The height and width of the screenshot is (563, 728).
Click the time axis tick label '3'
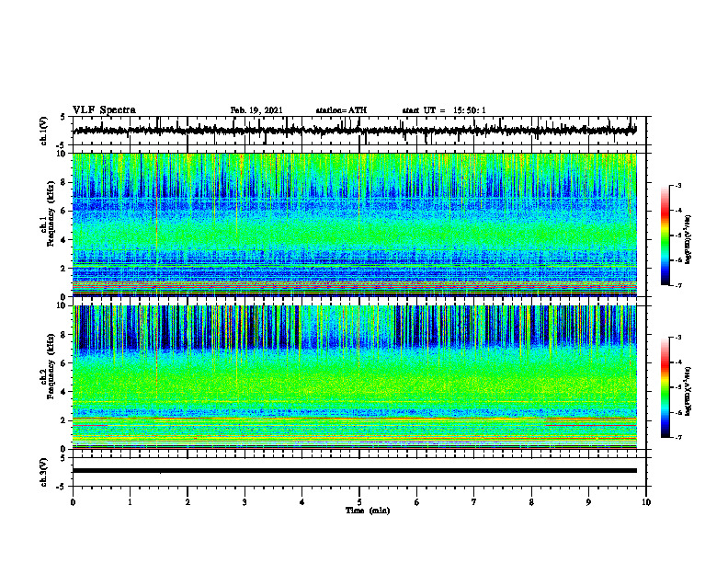click(x=245, y=502)
